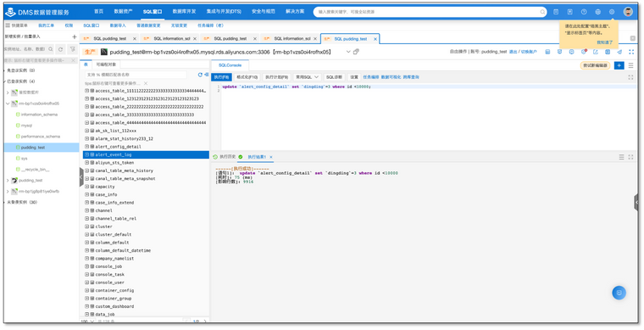Open the instance filter funnel icon

pyautogui.click(x=73, y=49)
